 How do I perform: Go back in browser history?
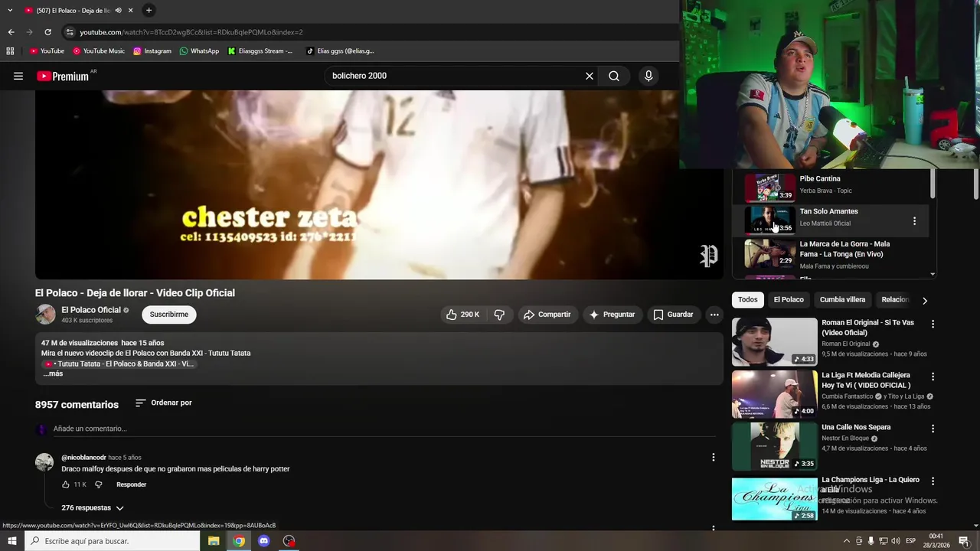11,32
